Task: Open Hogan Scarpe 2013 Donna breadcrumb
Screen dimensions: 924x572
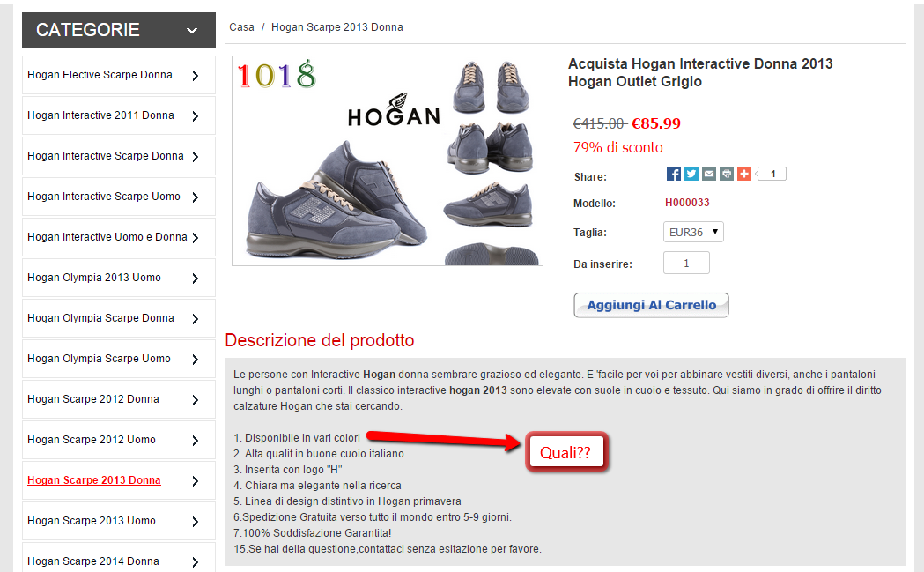Action: (x=336, y=27)
